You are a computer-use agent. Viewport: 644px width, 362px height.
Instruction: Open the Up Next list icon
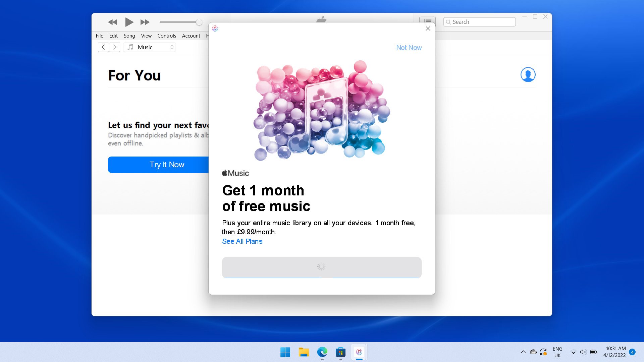[427, 21]
